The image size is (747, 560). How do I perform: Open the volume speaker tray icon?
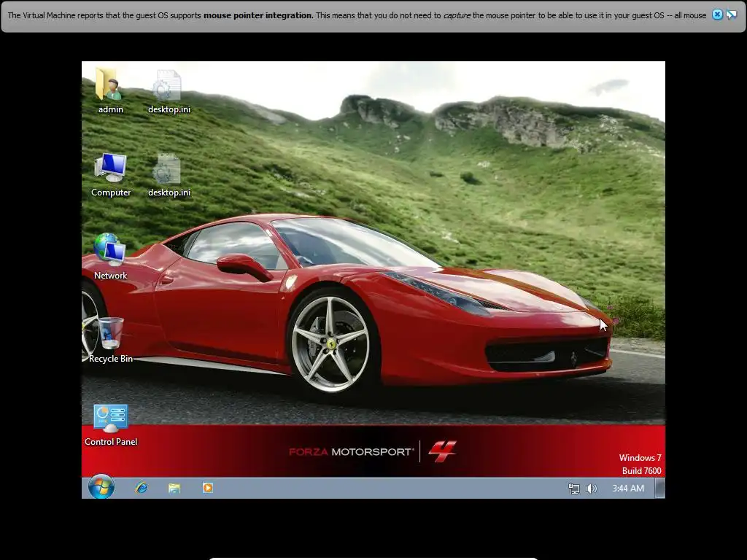[x=591, y=489]
